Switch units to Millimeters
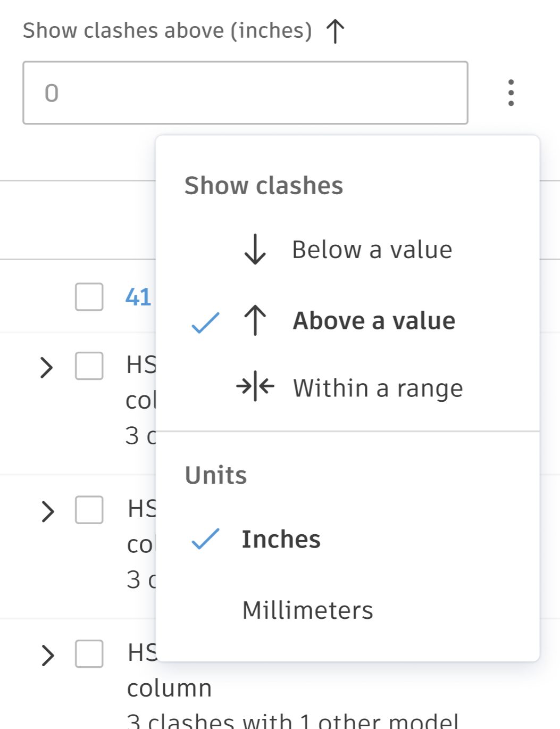The image size is (560, 729). [308, 610]
